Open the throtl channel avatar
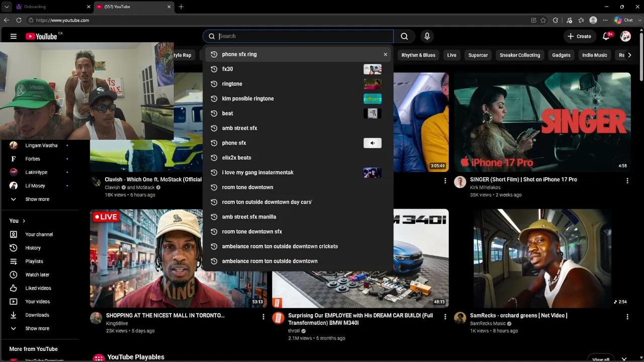 [x=278, y=318]
